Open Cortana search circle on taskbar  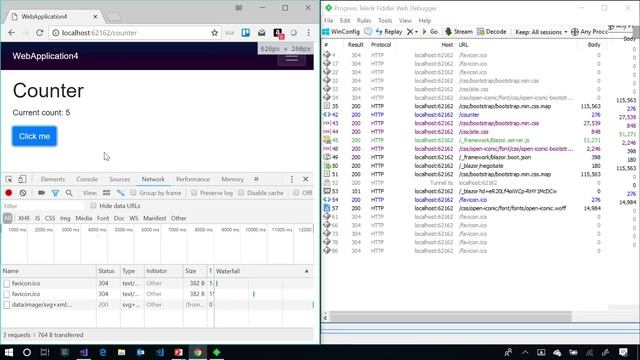click(27, 352)
